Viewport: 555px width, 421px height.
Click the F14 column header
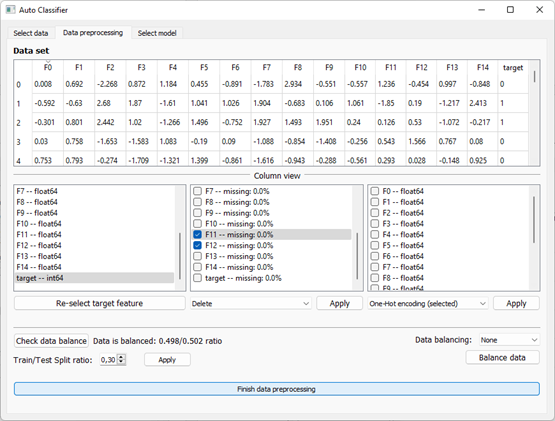483,67
